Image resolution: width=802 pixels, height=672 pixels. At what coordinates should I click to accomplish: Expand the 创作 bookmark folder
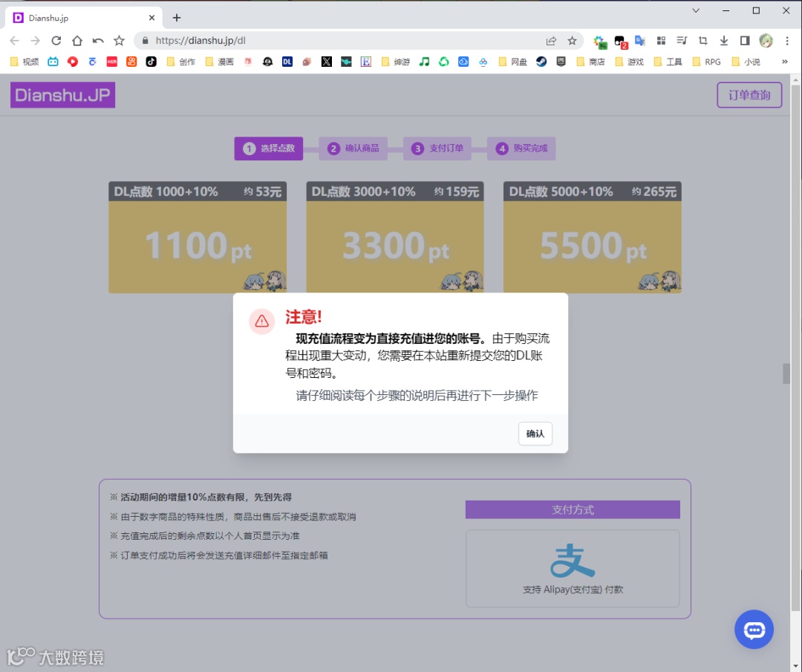coord(181,62)
